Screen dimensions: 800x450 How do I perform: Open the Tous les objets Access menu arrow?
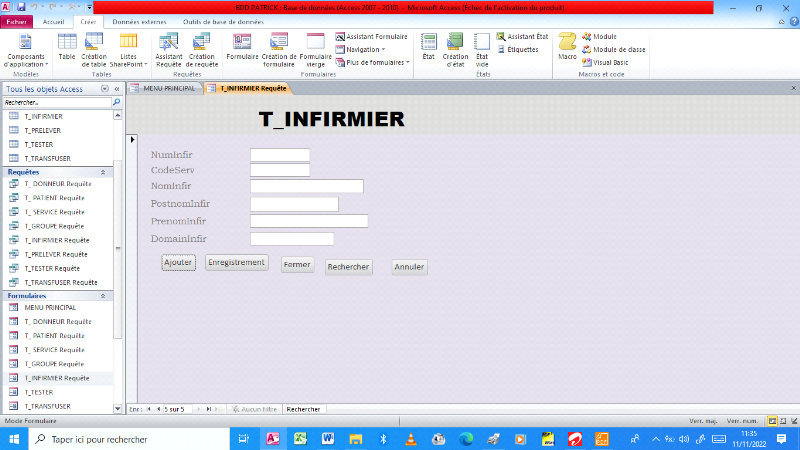[105, 89]
